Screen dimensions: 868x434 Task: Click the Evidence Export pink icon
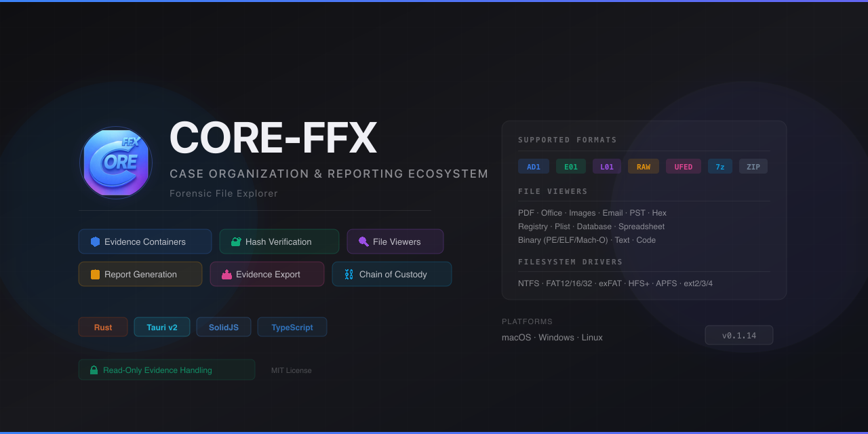point(226,274)
